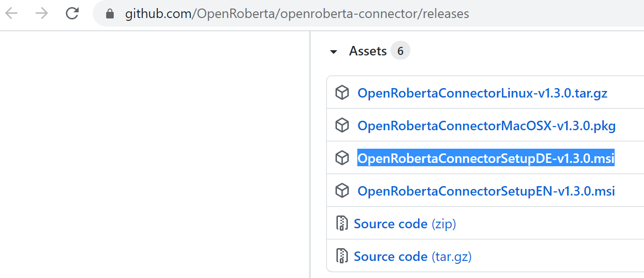Click package icon beside MacOSX pkg asset
This screenshot has height=278, width=644.
pos(342,126)
